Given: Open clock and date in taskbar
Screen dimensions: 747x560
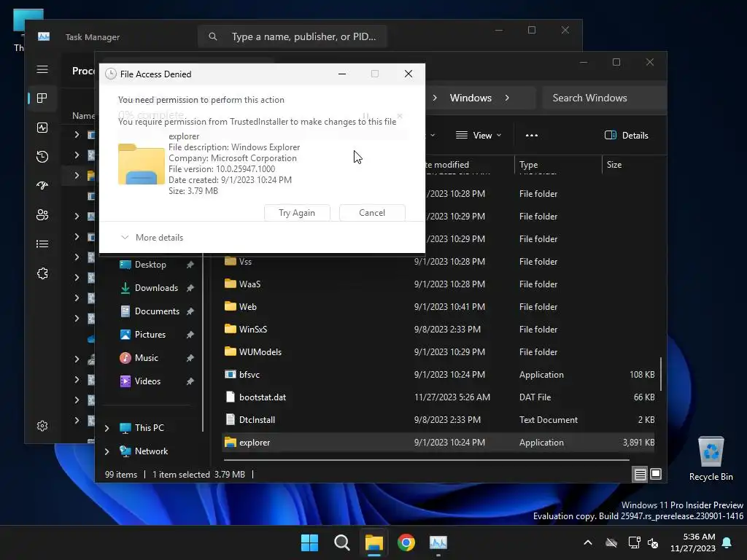Looking at the screenshot, I should click(693, 542).
